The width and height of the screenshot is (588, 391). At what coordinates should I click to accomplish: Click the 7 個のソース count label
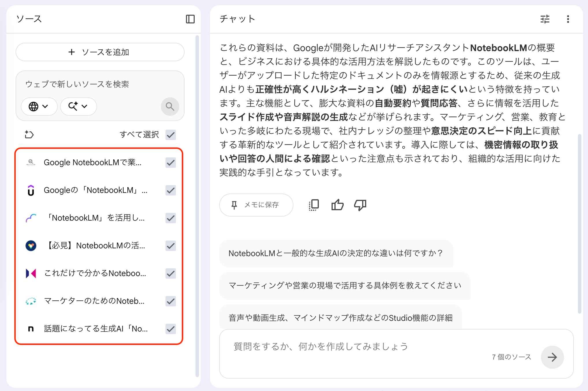click(x=511, y=357)
